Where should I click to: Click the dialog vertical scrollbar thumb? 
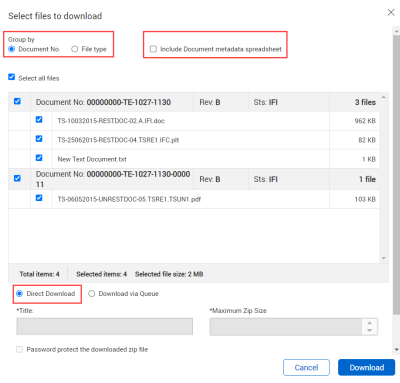[396, 174]
